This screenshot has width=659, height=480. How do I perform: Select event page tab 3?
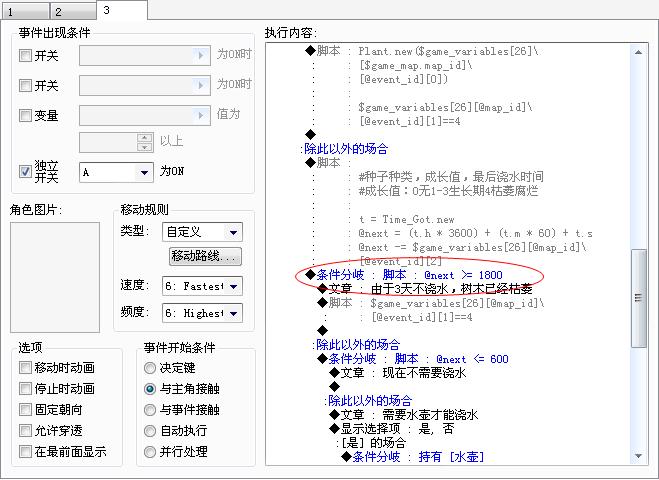pos(122,10)
